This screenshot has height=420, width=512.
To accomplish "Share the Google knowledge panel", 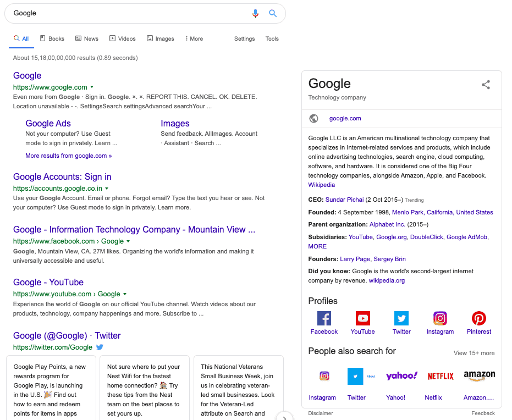I will [486, 85].
